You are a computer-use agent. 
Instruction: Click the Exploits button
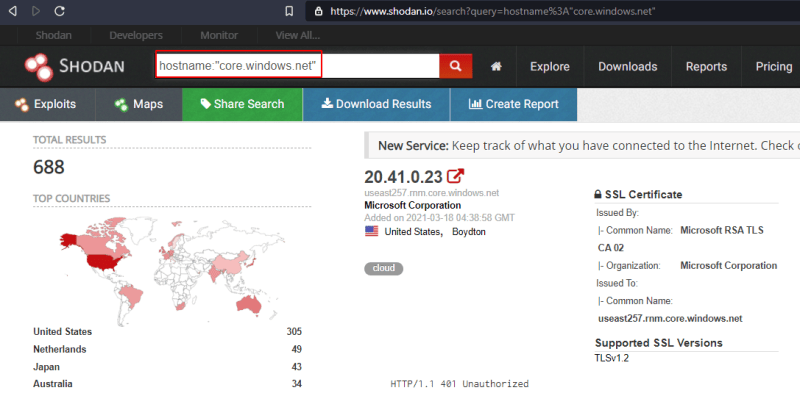click(x=47, y=104)
